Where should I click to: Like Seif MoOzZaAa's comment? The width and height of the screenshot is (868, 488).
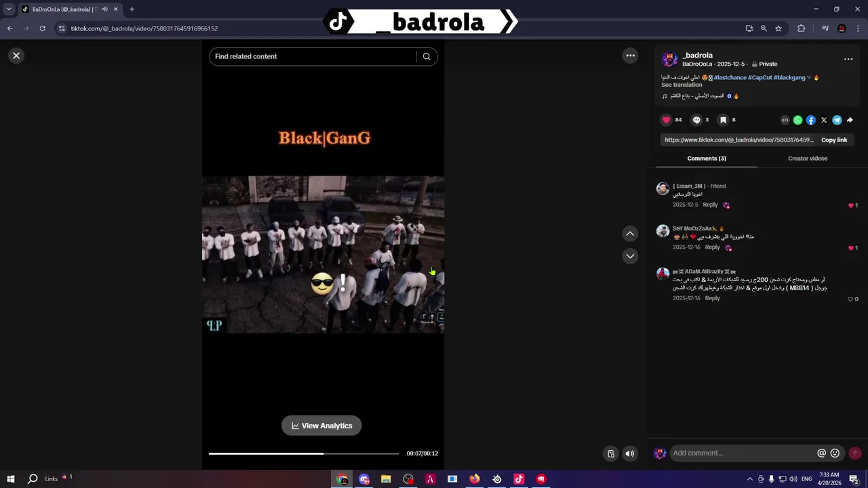coord(851,248)
